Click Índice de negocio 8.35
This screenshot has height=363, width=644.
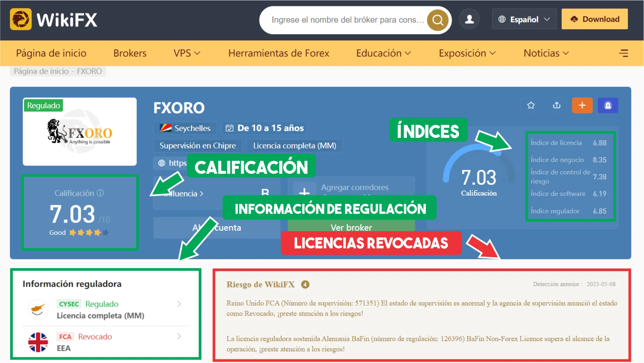click(x=569, y=160)
